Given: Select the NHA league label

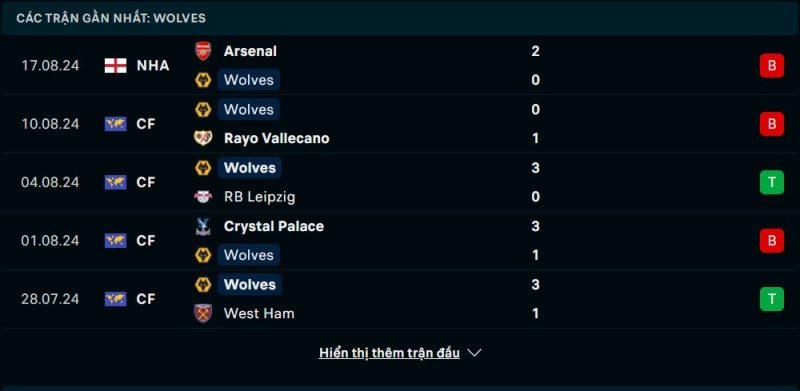Looking at the screenshot, I should [x=153, y=65].
